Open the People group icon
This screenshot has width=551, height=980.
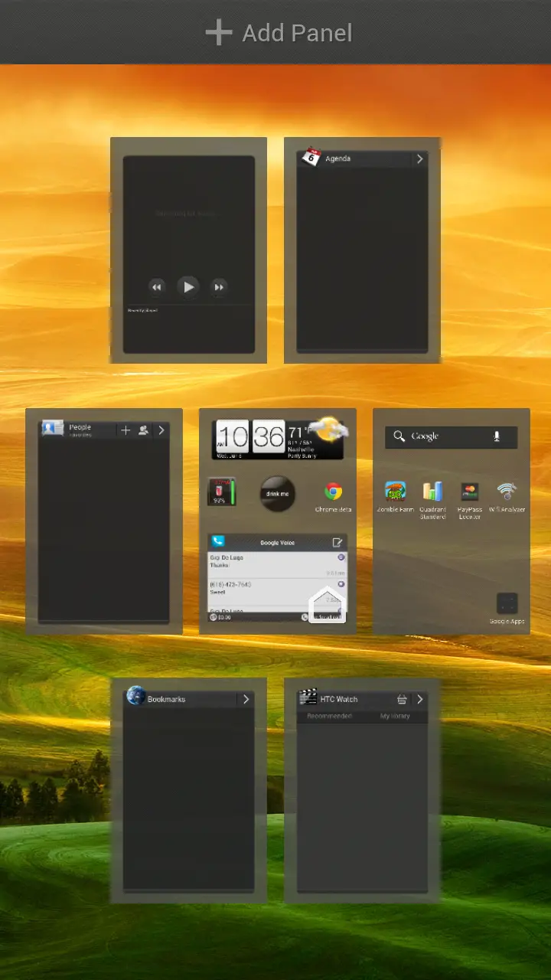click(x=143, y=430)
